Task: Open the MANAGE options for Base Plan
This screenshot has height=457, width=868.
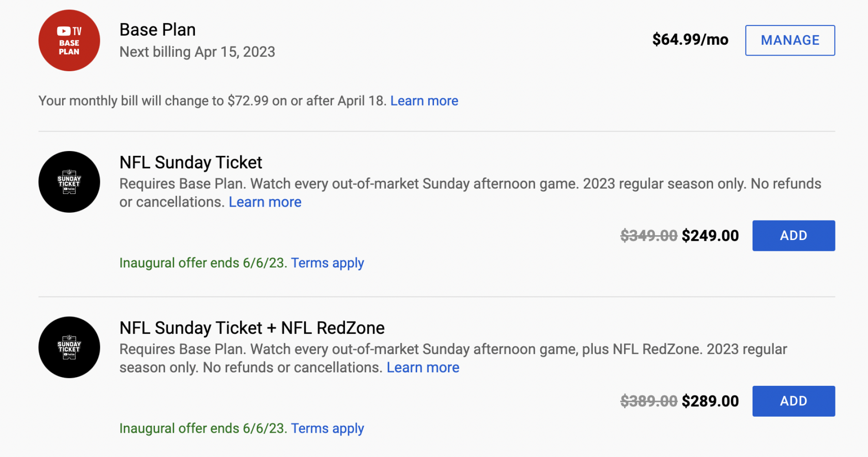Action: (790, 40)
